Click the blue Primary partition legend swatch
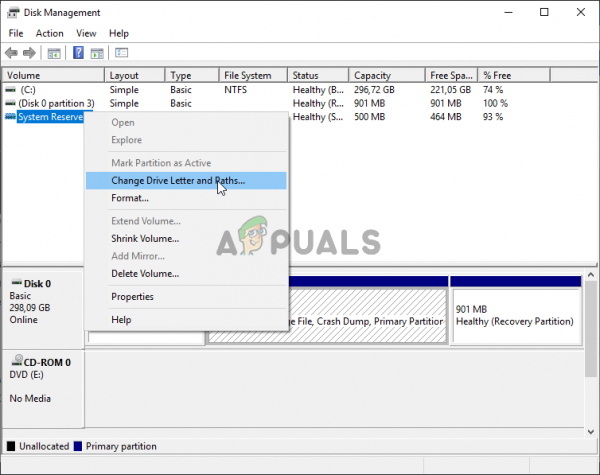 click(x=78, y=446)
